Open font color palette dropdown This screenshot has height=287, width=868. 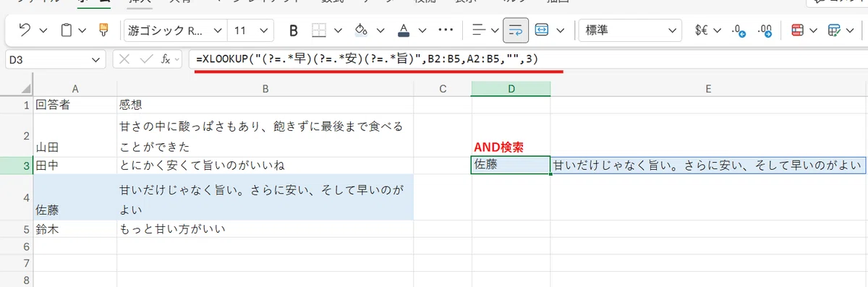coord(422,30)
